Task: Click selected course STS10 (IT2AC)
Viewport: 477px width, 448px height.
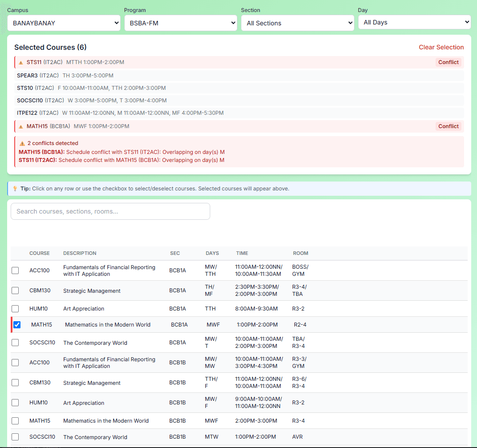Action: pyautogui.click(x=239, y=88)
